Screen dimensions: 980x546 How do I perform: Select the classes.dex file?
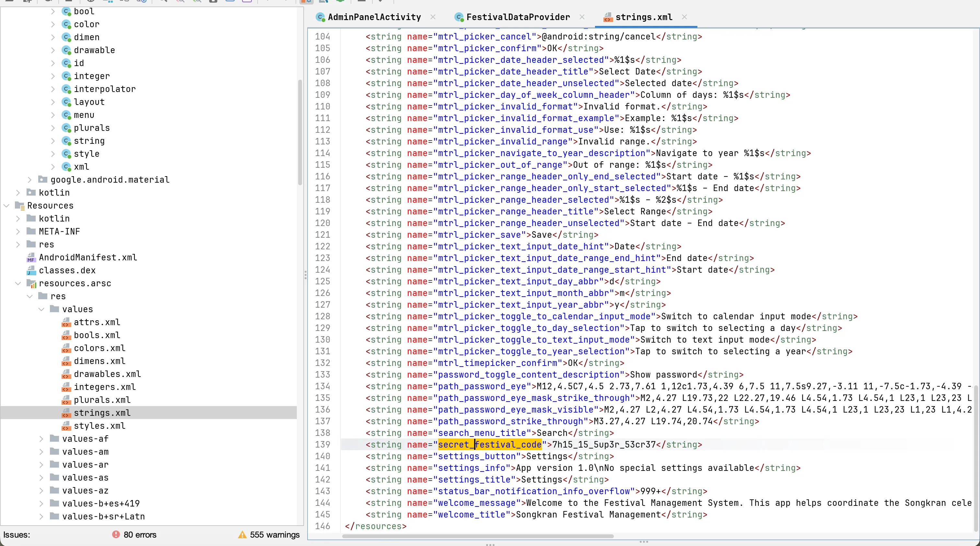click(x=67, y=270)
